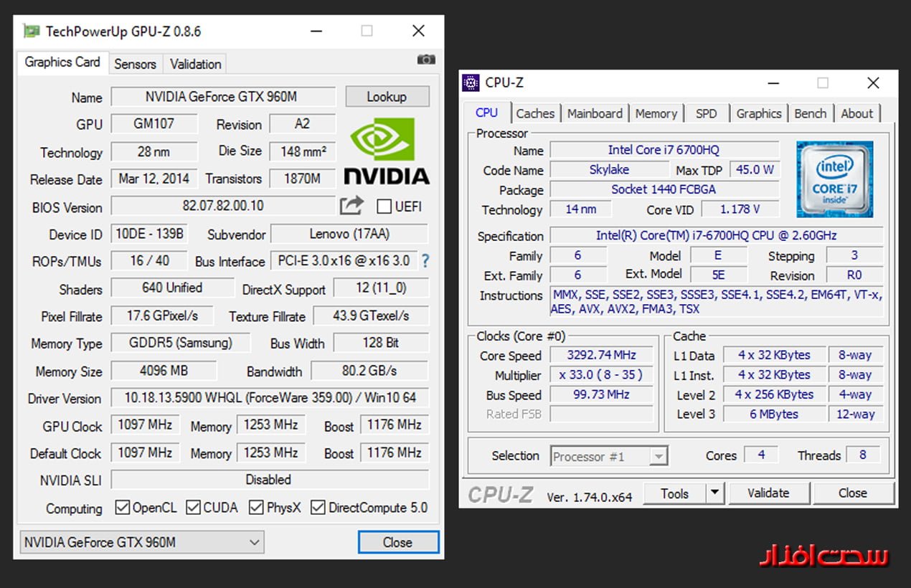Image resolution: width=911 pixels, height=588 pixels.
Task: Click the NVIDIA logo in GPU-Z
Action: point(387,151)
